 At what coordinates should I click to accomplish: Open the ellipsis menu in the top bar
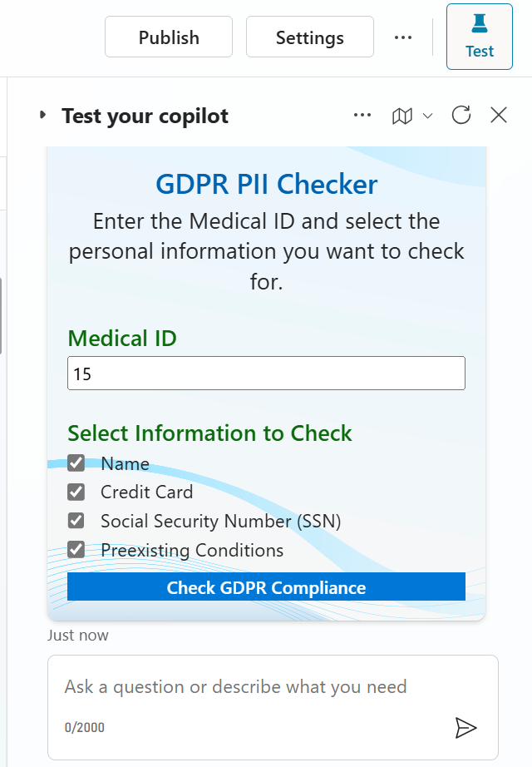[x=403, y=37]
